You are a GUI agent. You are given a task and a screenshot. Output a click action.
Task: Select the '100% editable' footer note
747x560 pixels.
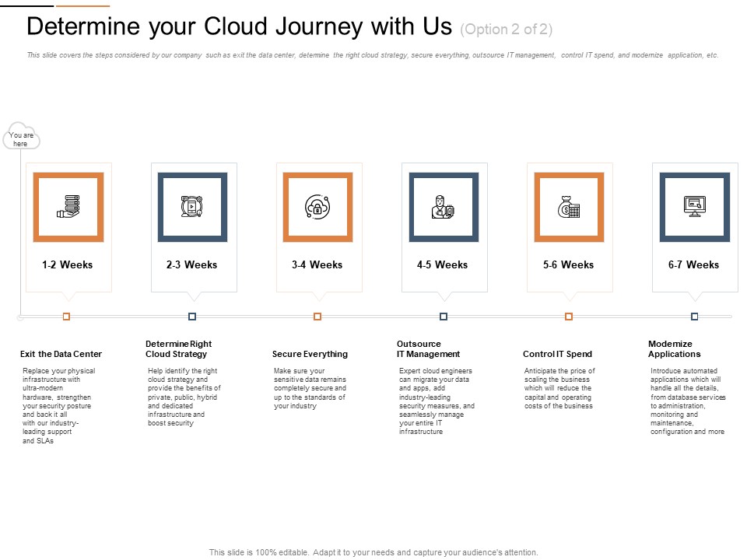click(x=373, y=552)
